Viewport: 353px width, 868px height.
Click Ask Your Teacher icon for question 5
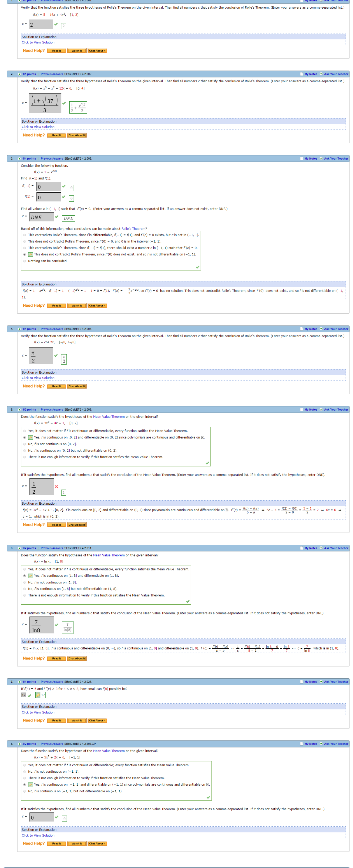pos(321,410)
